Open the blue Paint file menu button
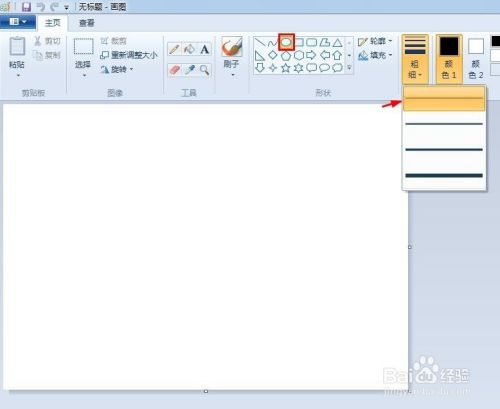This screenshot has width=500, height=409. [x=18, y=22]
